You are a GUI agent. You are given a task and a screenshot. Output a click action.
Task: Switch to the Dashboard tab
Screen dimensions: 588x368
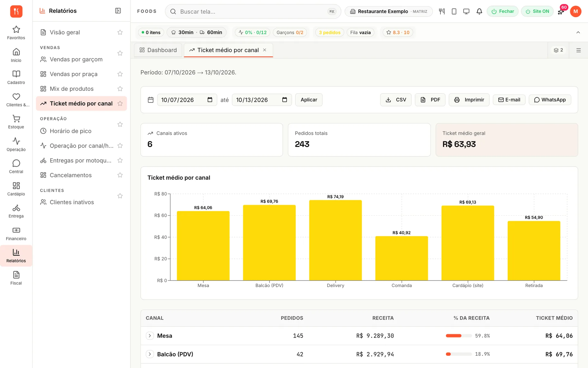[158, 50]
